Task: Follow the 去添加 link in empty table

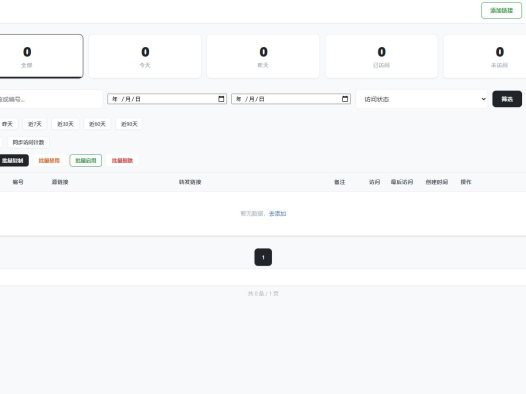Action: (277, 213)
